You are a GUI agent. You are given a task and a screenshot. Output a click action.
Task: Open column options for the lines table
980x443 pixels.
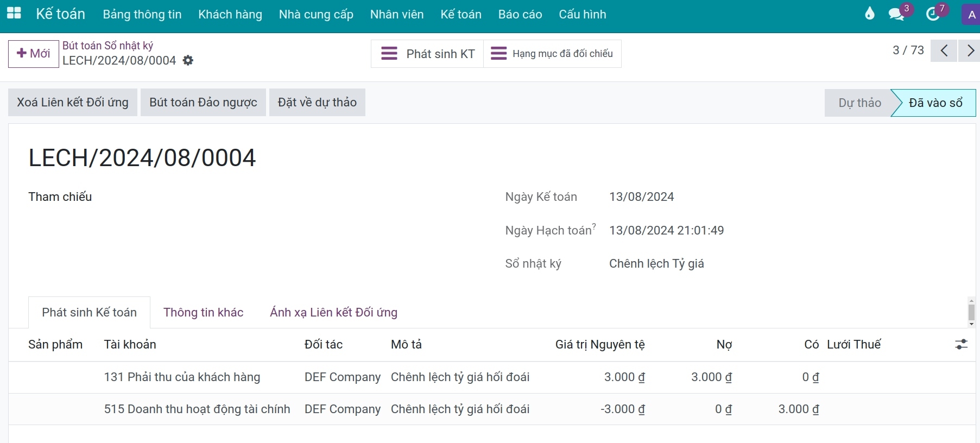961,344
